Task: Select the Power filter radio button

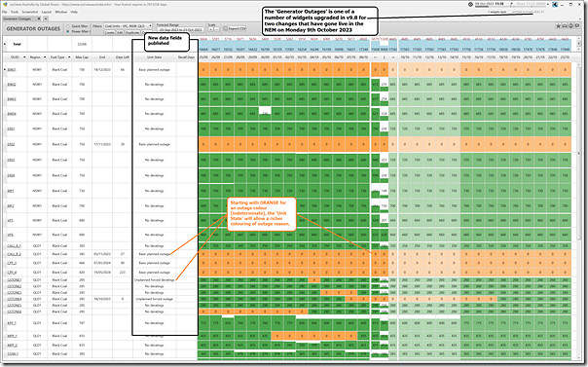Action: (68, 32)
